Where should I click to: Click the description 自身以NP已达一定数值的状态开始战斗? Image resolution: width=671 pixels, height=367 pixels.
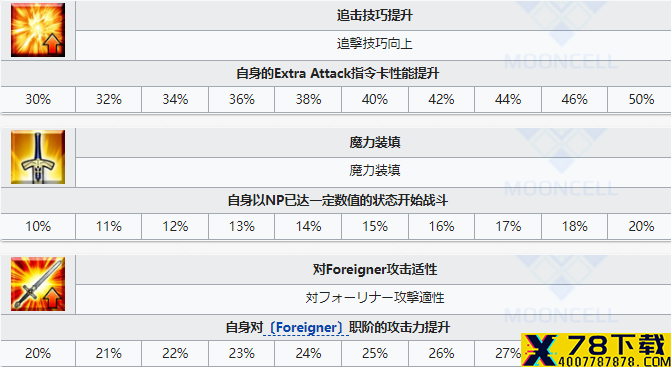point(338,200)
